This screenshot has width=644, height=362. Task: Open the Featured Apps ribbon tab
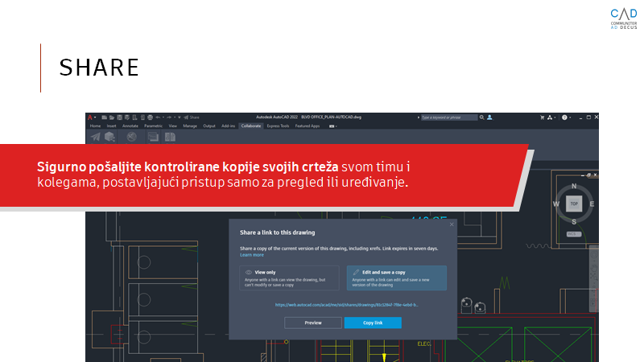(308, 126)
